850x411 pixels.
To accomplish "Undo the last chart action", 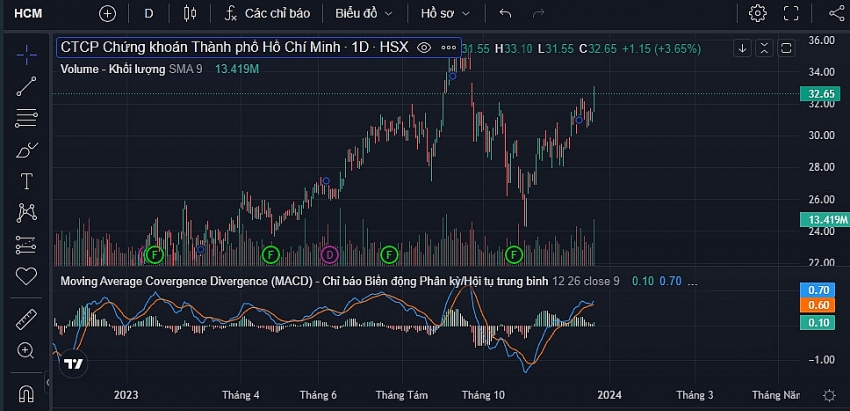I will 505,14.
